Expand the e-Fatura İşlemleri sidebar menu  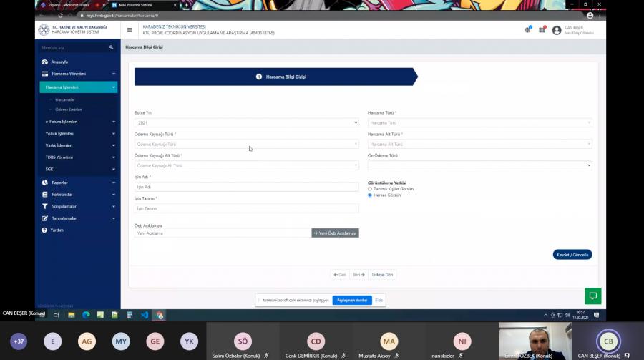[x=79, y=122]
